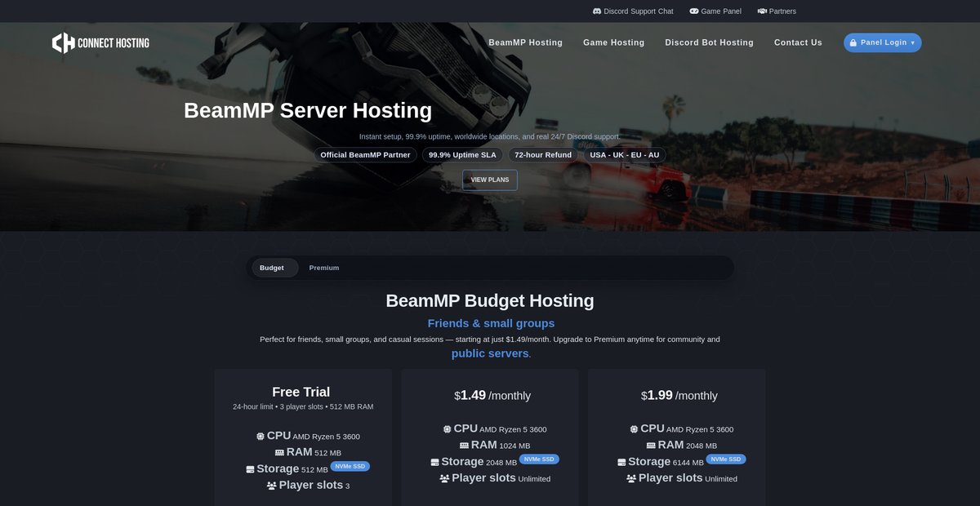
Task: Expand the Panel Login dropdown arrow
Action: click(x=912, y=42)
